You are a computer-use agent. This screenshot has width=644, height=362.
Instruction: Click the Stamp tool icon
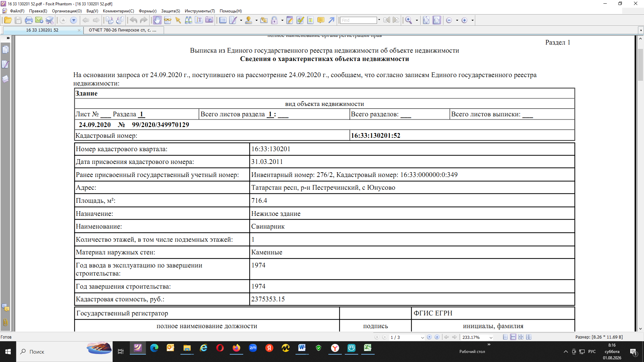(249, 20)
